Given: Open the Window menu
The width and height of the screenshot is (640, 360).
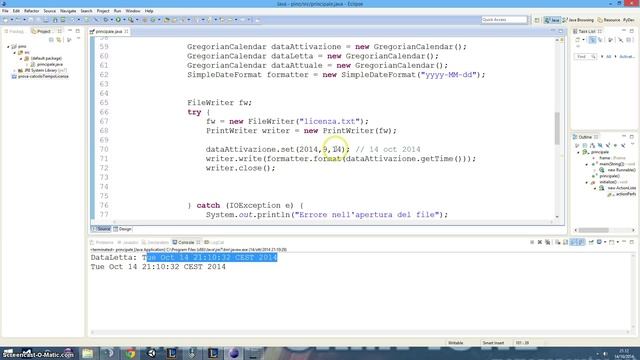Looking at the screenshot, I should tap(133, 11).
